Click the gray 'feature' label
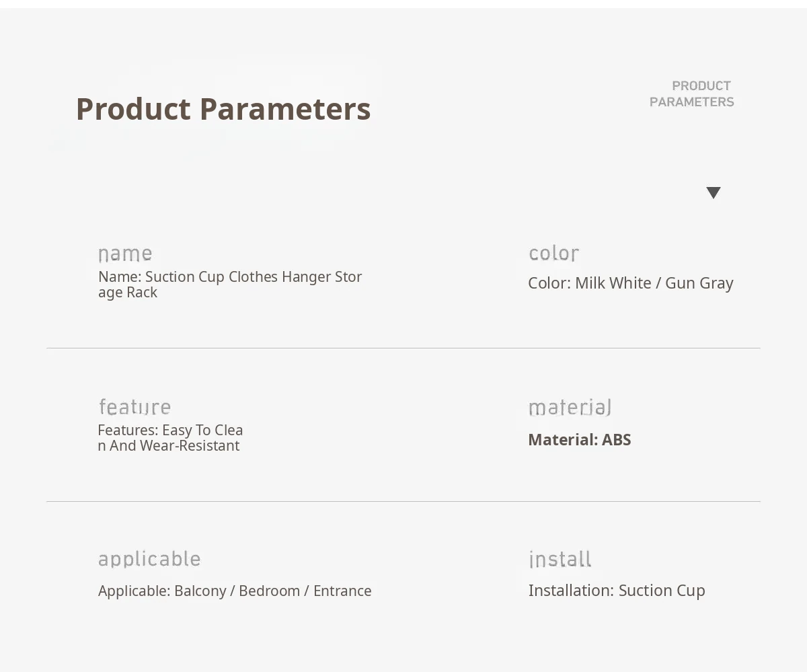The height and width of the screenshot is (672, 807). pyautogui.click(x=134, y=407)
